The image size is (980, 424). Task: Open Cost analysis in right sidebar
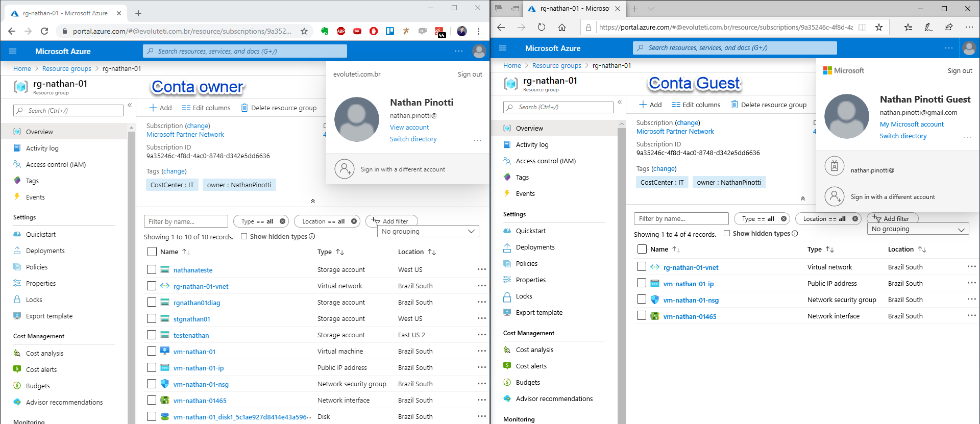tap(534, 350)
